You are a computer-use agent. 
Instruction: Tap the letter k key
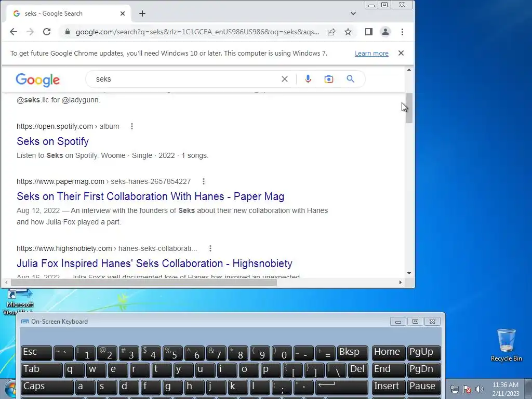click(238, 387)
